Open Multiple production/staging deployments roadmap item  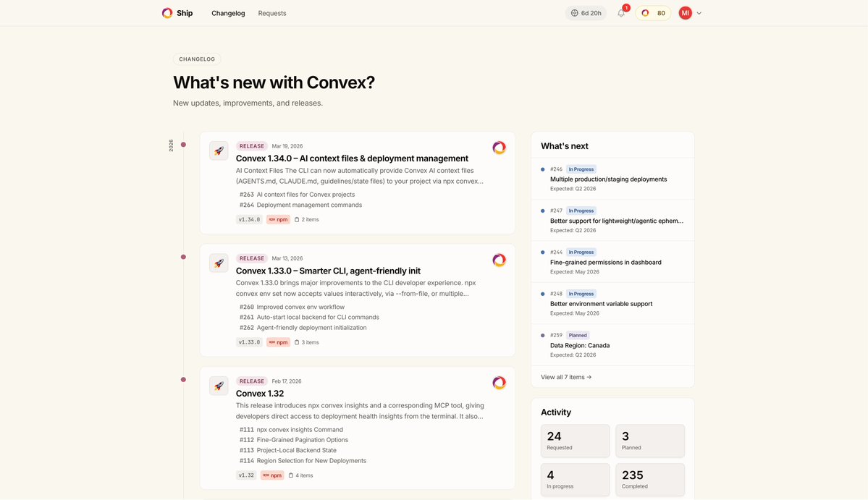608,179
